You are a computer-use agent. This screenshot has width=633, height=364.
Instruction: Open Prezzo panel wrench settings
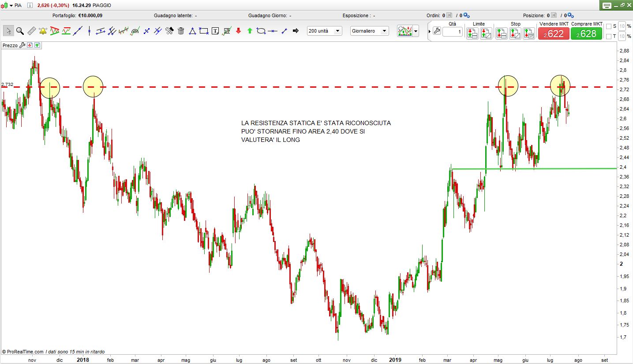coord(22,45)
